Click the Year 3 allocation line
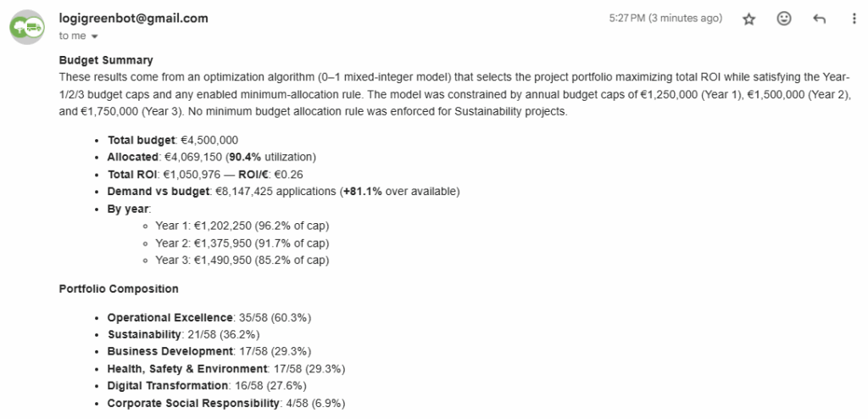 [242, 260]
